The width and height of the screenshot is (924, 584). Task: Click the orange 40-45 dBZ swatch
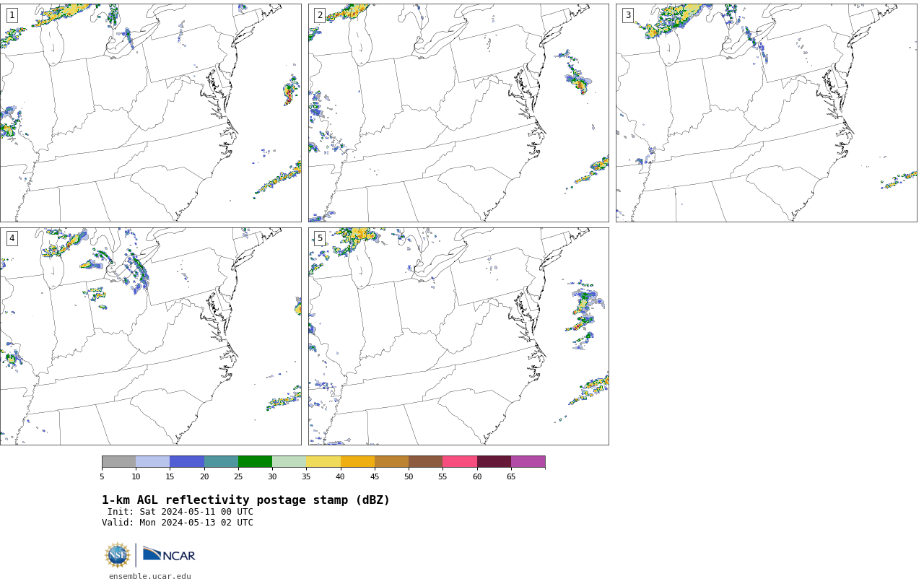coord(357,462)
